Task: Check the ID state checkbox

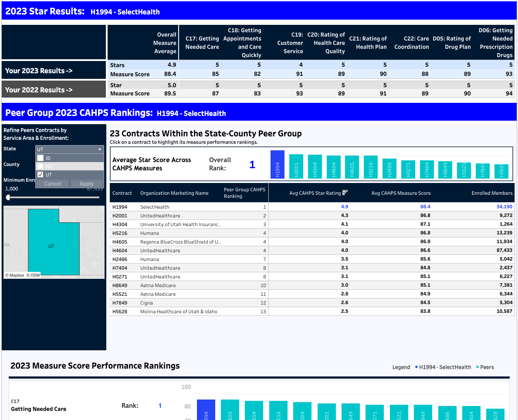Action: pyautogui.click(x=41, y=158)
